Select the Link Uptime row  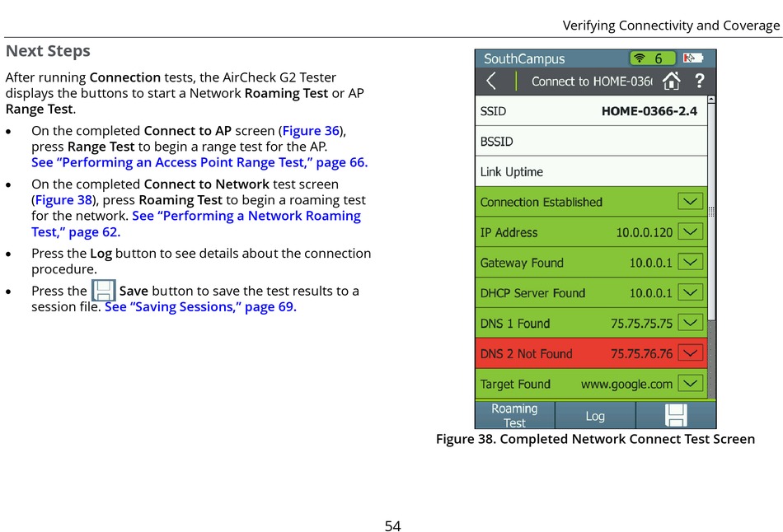point(591,171)
